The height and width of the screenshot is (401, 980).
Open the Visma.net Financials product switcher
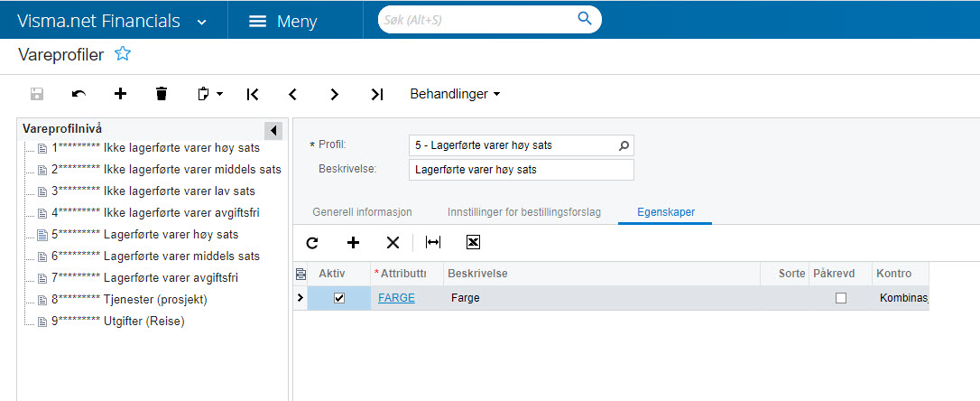click(113, 21)
